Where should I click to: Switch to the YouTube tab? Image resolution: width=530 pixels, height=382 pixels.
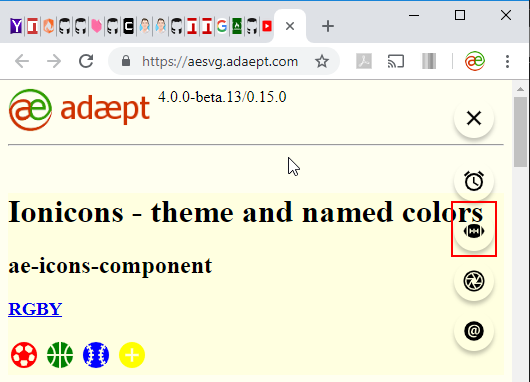click(x=267, y=26)
